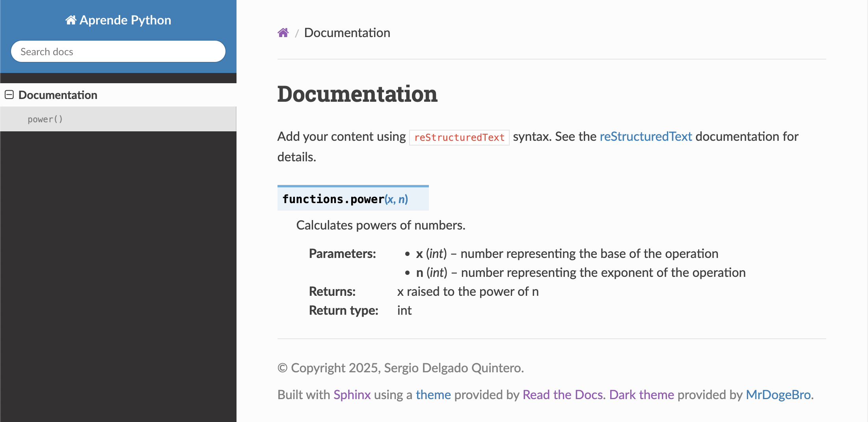Open the MrDogeBro link
The image size is (868, 422).
coord(778,395)
